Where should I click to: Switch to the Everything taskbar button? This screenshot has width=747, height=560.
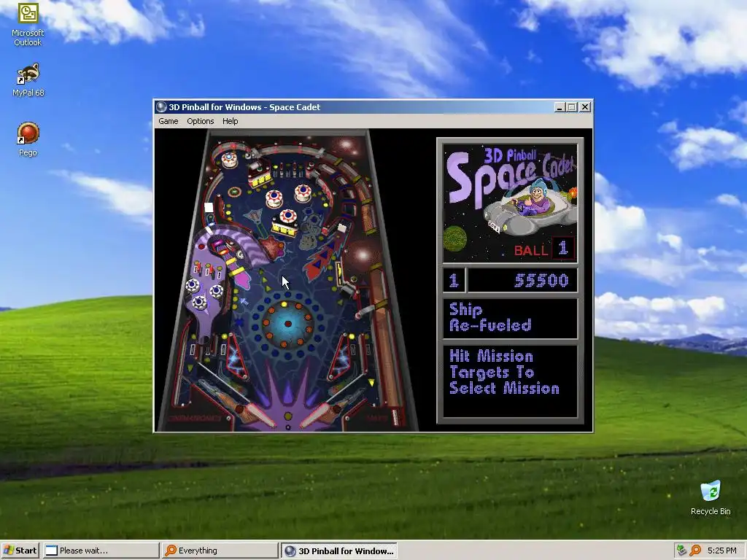click(x=220, y=551)
